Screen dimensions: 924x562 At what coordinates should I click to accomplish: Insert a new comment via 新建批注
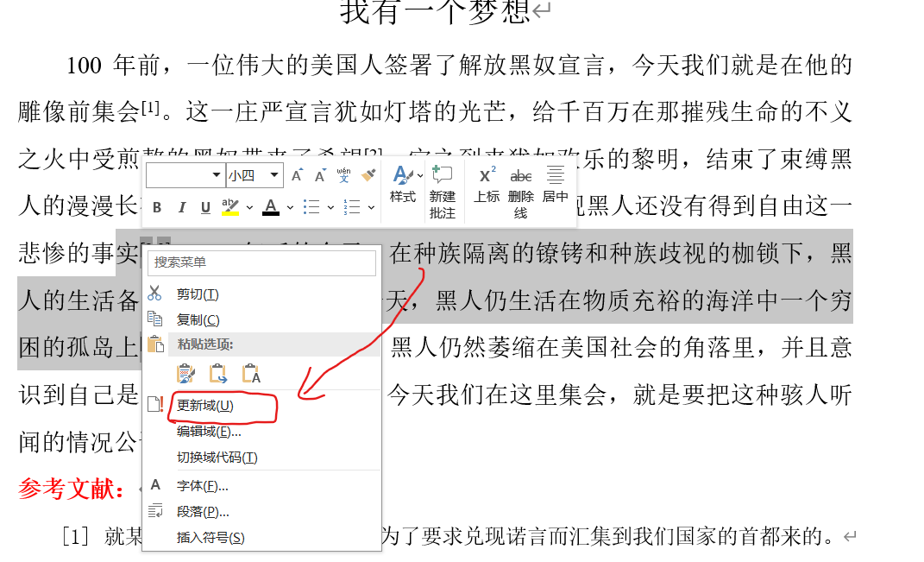443,193
